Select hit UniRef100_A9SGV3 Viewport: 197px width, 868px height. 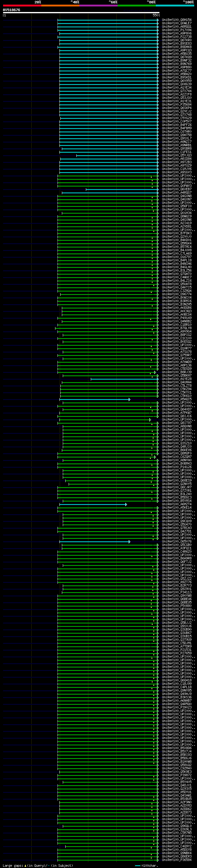coord(177,172)
